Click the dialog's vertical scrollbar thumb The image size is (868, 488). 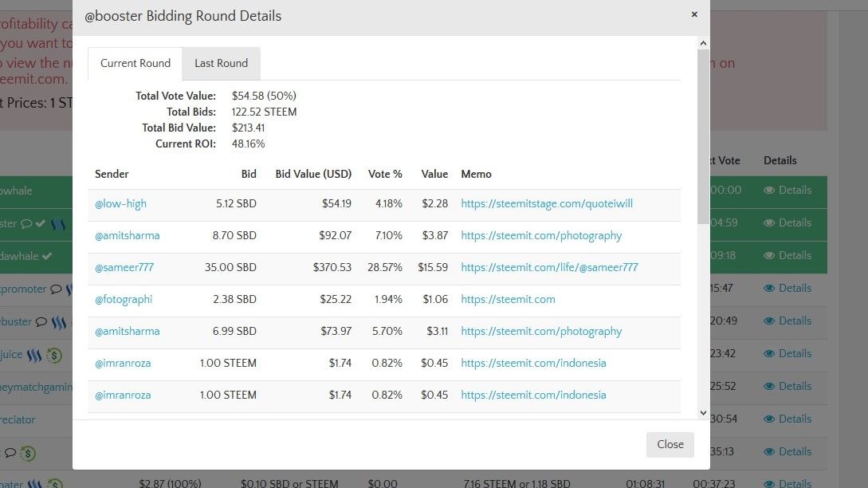click(703, 136)
